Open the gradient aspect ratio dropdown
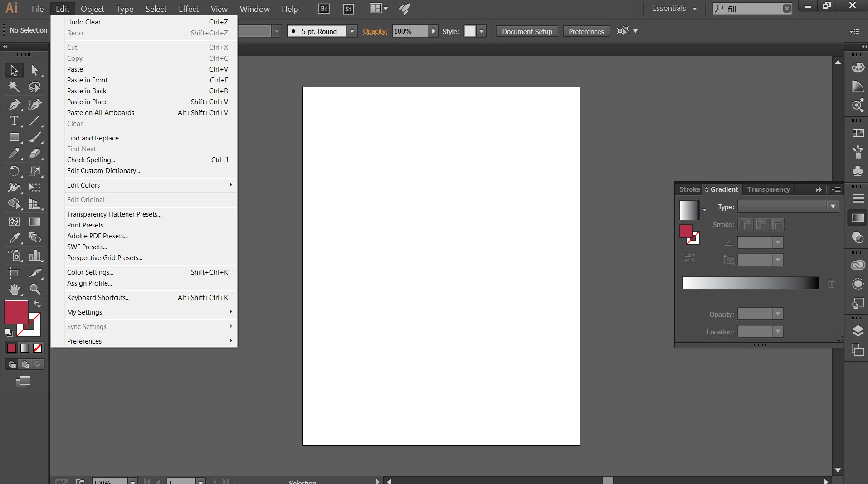868x484 pixels. pyautogui.click(x=778, y=260)
